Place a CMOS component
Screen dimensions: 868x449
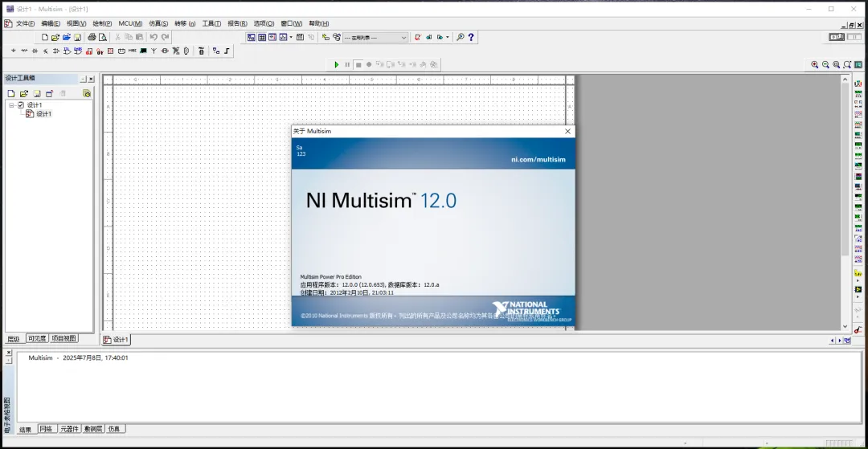[x=78, y=51]
